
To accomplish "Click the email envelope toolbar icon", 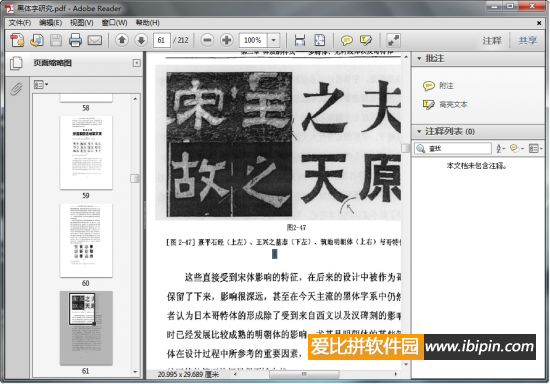I will click(x=95, y=40).
